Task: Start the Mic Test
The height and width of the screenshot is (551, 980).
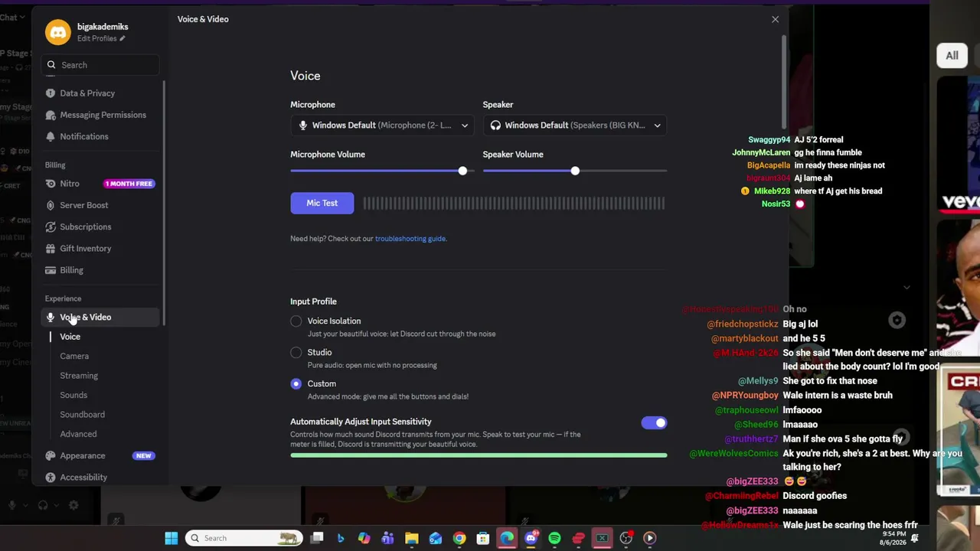Action: [322, 203]
